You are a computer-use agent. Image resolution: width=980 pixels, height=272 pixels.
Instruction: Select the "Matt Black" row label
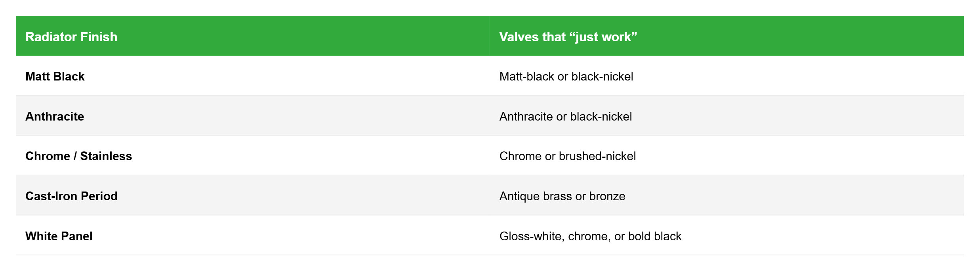(55, 77)
